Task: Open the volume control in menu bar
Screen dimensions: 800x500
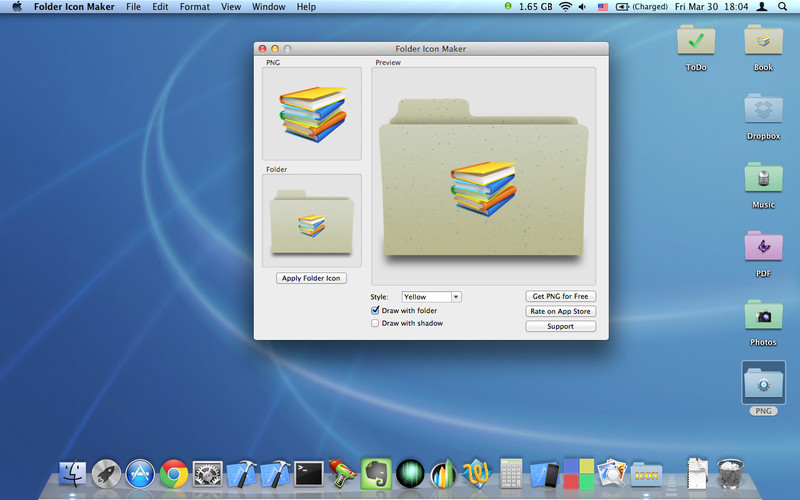Action: [x=583, y=7]
